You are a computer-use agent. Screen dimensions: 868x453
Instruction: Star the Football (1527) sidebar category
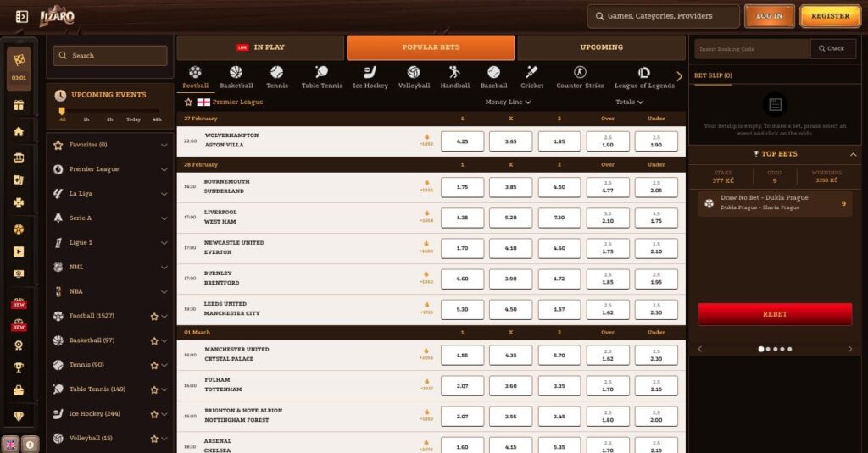[x=154, y=317]
